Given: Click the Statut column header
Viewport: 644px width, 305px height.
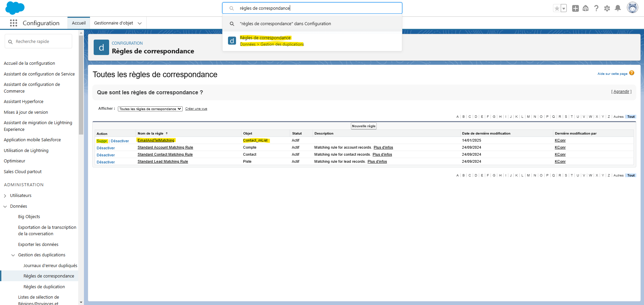Looking at the screenshot, I should click(297, 133).
